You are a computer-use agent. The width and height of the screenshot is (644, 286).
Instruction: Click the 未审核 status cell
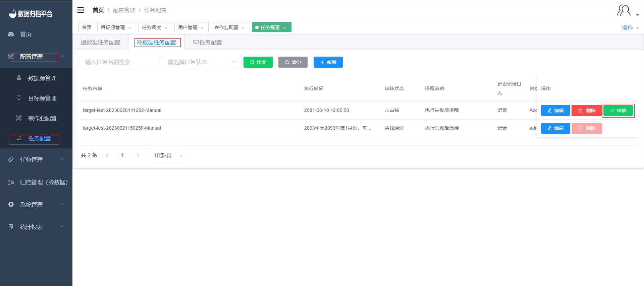(x=392, y=110)
